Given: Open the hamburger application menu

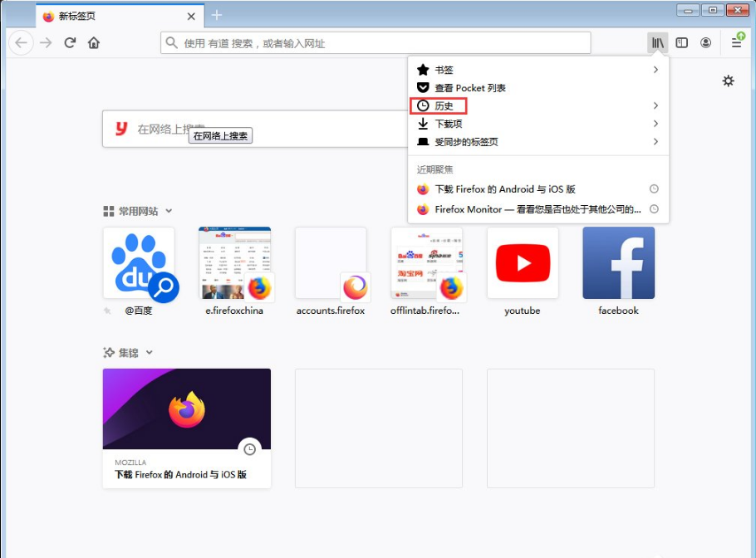Looking at the screenshot, I should pyautogui.click(x=735, y=42).
